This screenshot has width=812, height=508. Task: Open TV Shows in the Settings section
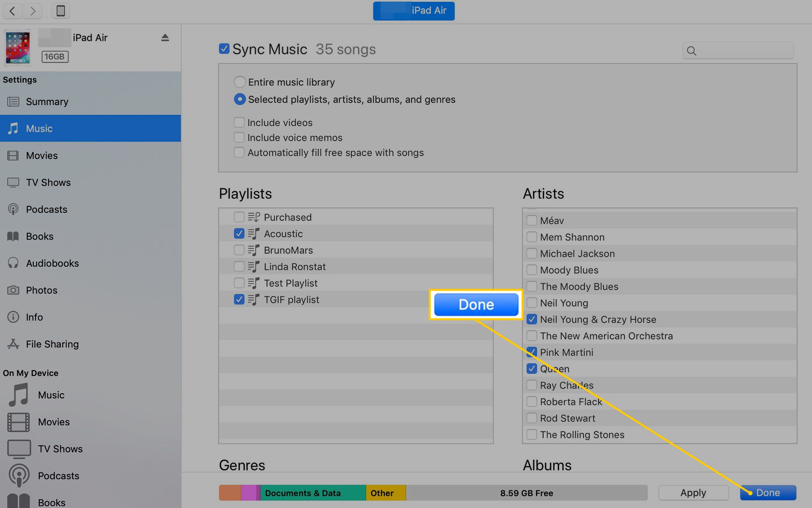point(90,182)
